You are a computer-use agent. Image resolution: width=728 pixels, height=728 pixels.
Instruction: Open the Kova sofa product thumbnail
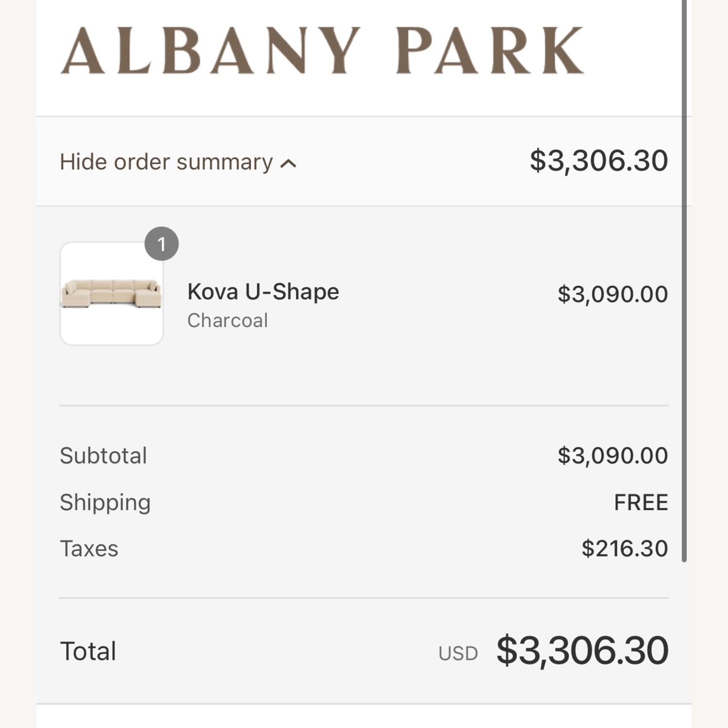[111, 294]
